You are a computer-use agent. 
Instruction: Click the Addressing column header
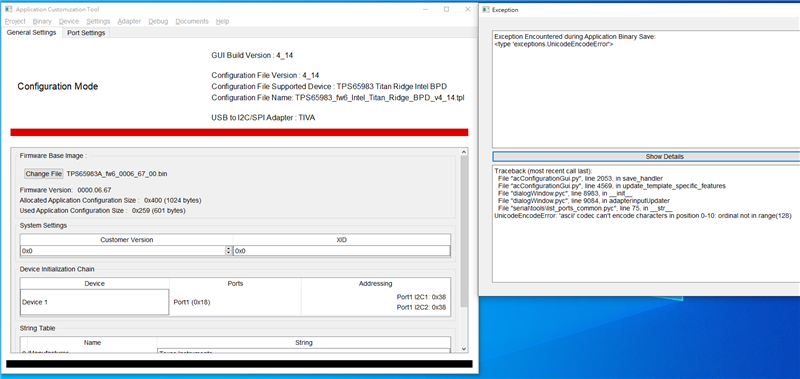click(x=376, y=284)
